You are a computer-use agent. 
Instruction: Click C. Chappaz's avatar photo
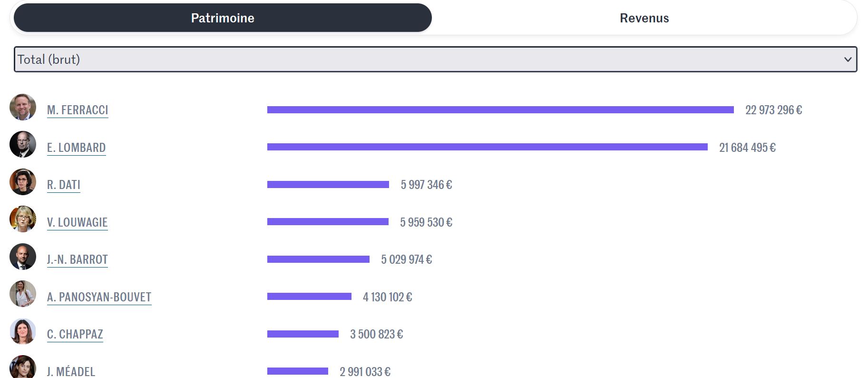23,331
